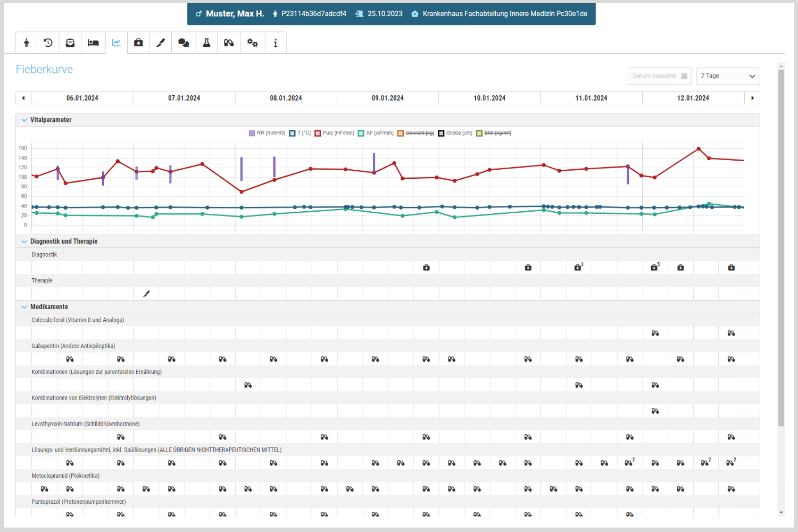Open the first-aid kit diagnostics tab
Viewport: 798px width, 532px height.
138,43
